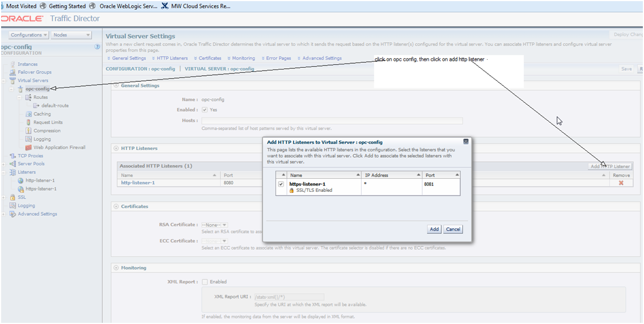Click the Server Pools icon
The width and height of the screenshot is (644, 324).
(13, 164)
